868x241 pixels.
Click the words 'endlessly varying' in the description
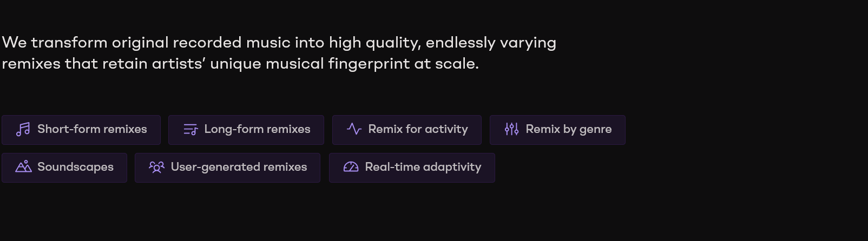tap(491, 43)
